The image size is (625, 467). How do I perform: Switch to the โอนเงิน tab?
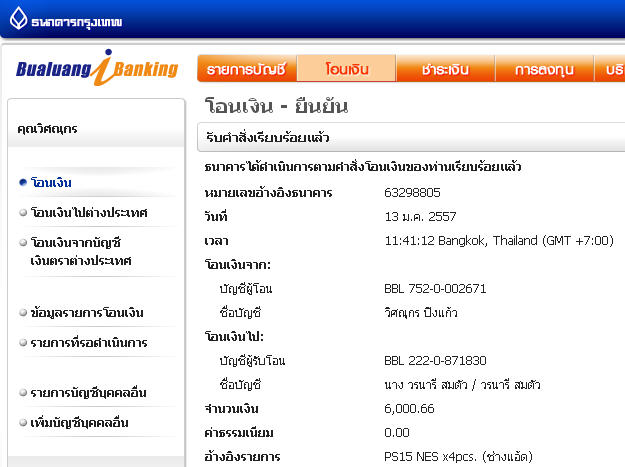(x=346, y=69)
